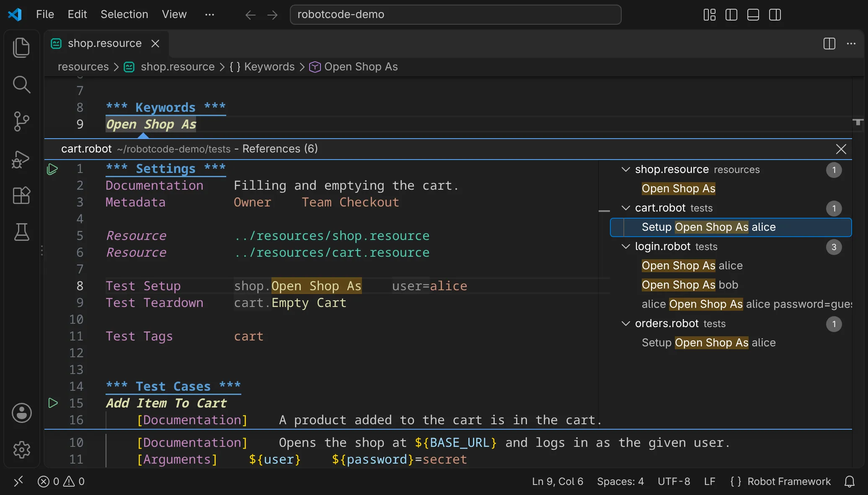Collapse the orders.robot references group
Viewport: 868px width, 495px height.
625,324
